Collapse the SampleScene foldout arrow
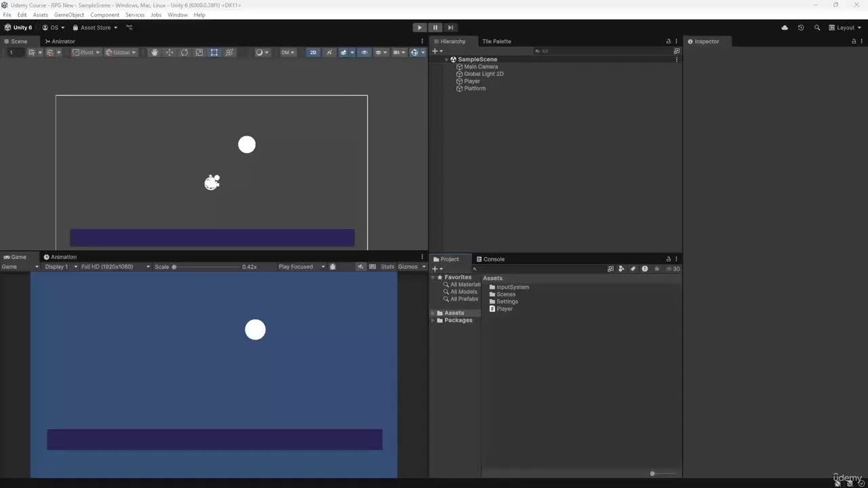 click(x=447, y=60)
